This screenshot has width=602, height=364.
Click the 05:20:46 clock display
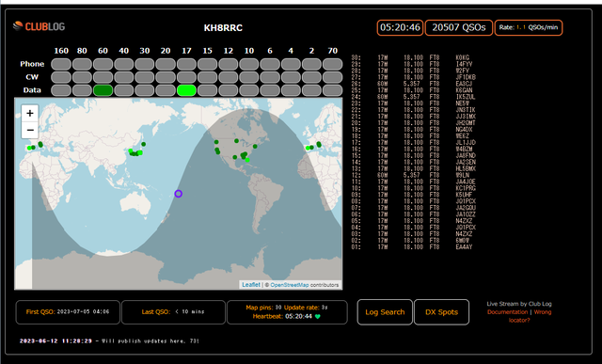point(400,27)
